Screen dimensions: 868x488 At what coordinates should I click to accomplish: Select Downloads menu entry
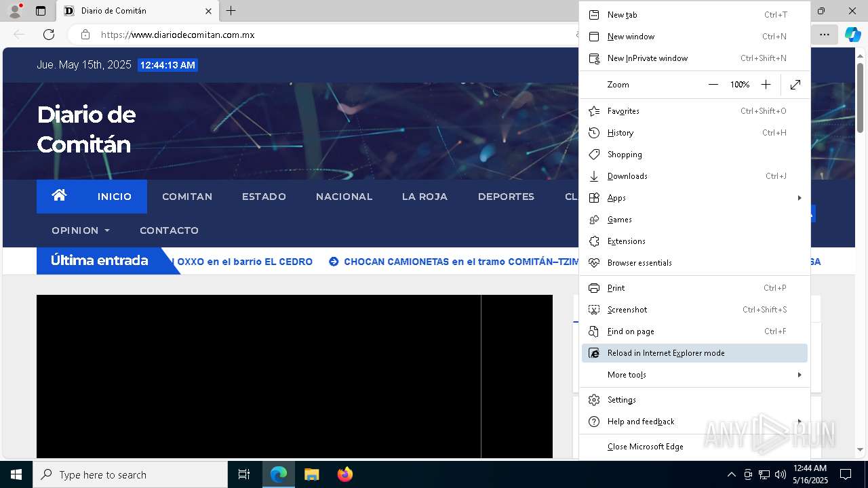pyautogui.click(x=694, y=176)
